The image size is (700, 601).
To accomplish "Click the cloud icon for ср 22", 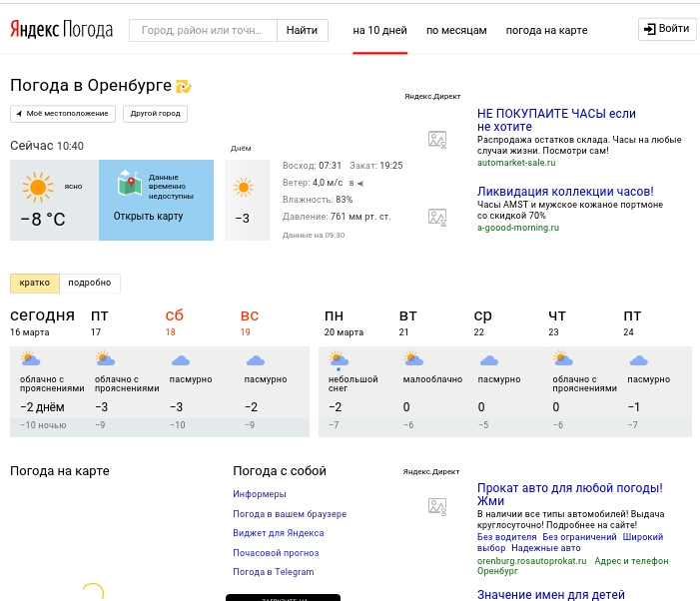I will 489,360.
